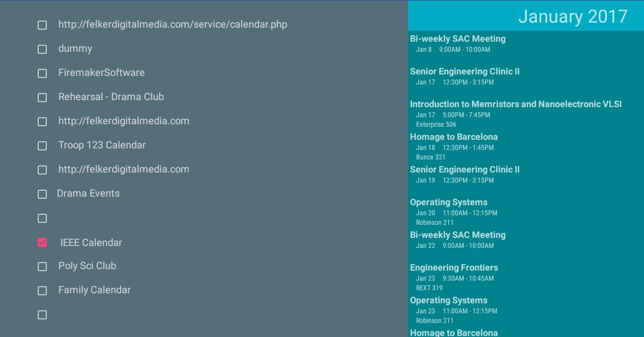Toggle the Drama Events checkbox
644x337 pixels.
point(42,194)
